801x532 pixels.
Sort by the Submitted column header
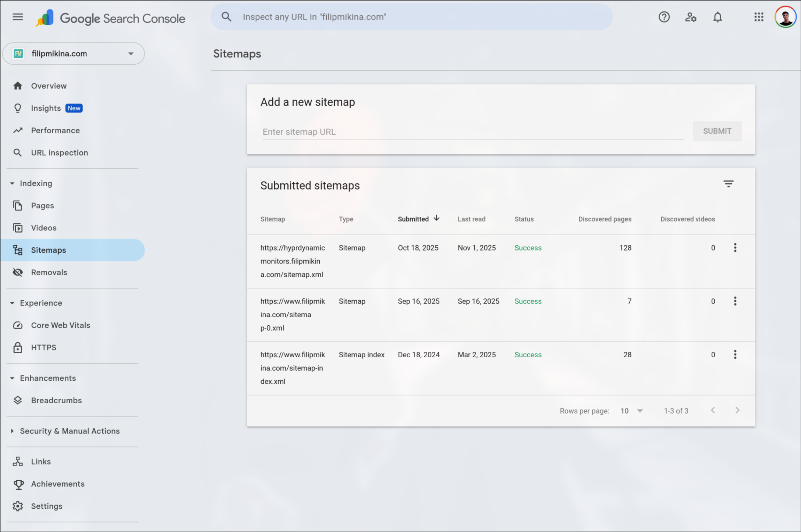click(413, 219)
